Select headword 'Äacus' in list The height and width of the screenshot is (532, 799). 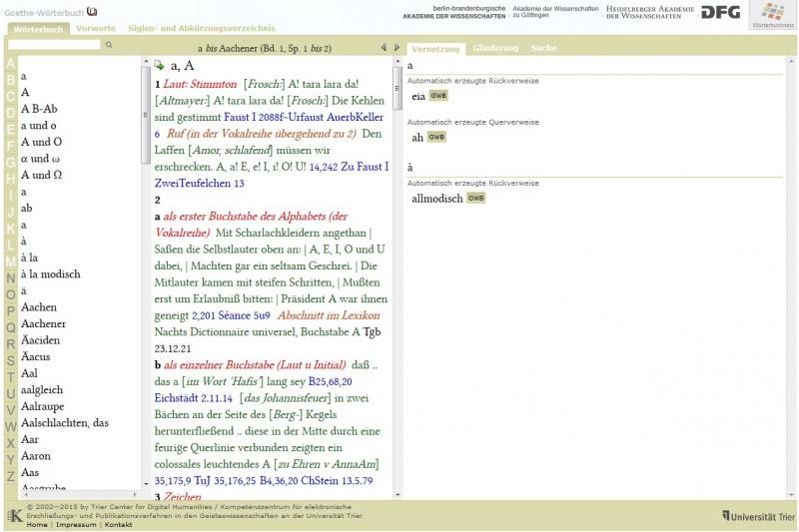pos(36,356)
